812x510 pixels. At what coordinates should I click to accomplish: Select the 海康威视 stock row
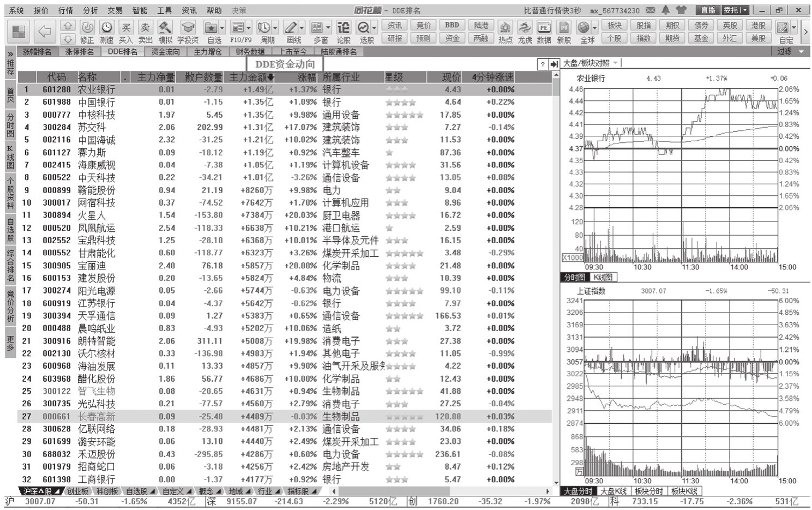point(284,165)
